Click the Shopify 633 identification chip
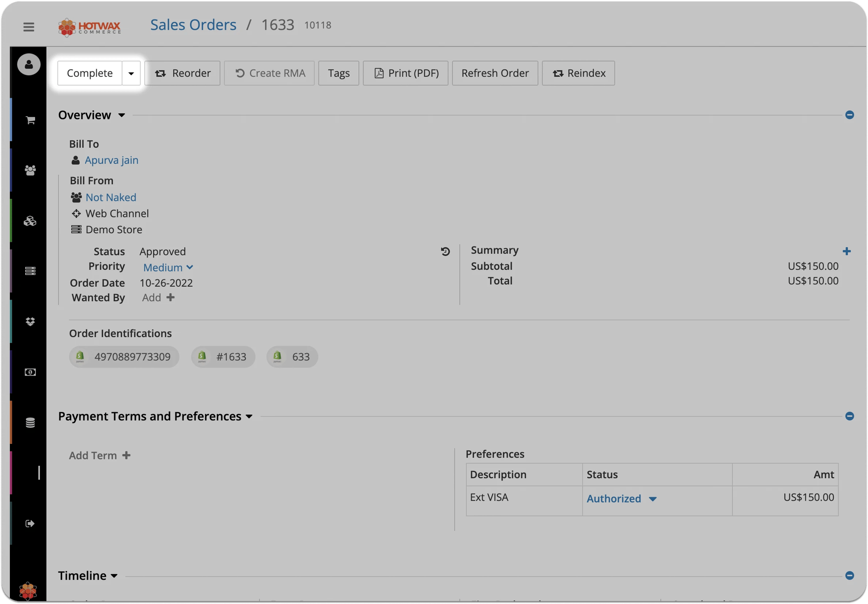 292,356
